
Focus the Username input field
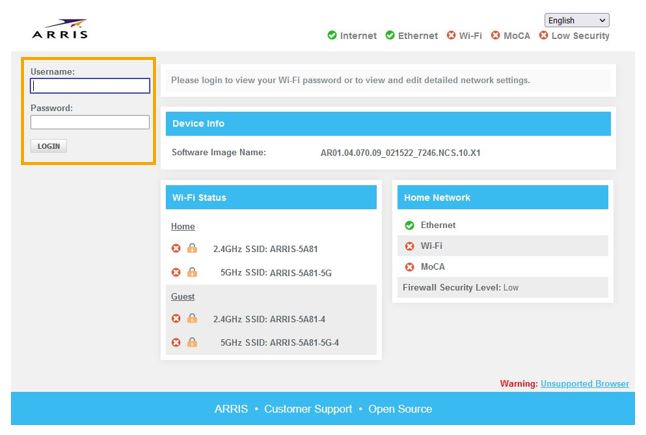point(90,86)
